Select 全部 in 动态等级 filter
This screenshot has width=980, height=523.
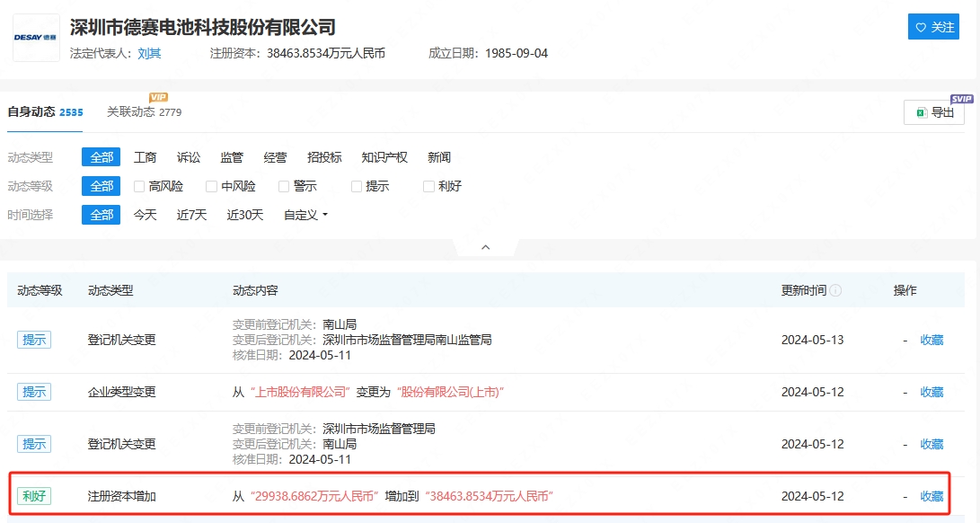coord(102,186)
